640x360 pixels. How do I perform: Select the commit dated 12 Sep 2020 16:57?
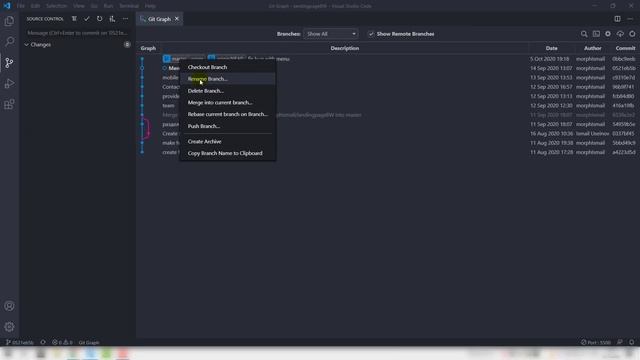click(x=388, y=87)
